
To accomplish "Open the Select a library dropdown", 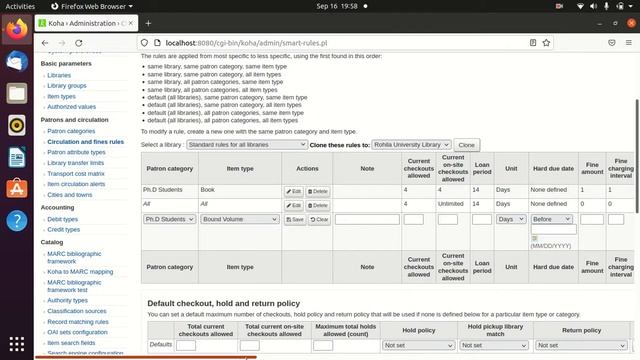I will 247,144.
